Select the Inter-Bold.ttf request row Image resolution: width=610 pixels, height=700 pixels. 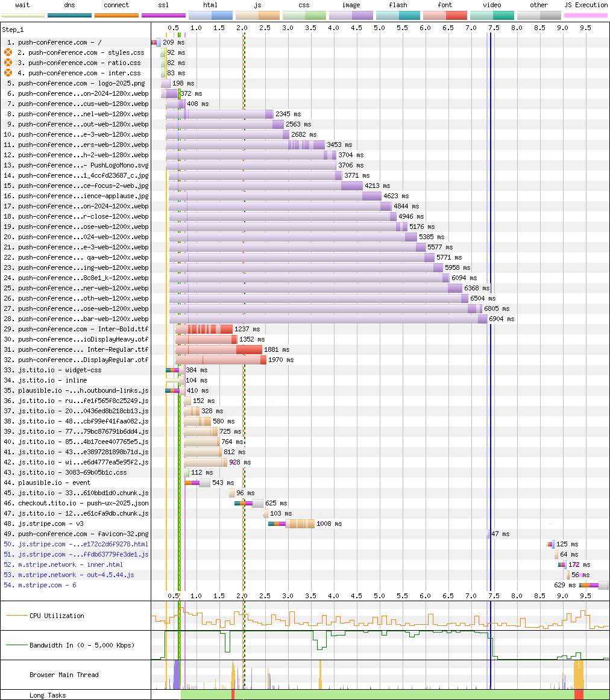(x=305, y=329)
